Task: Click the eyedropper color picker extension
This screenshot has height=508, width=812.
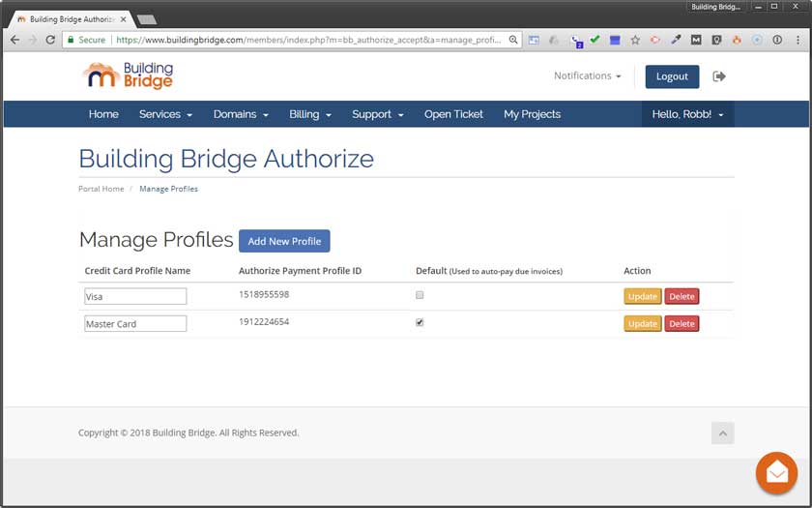Action: coord(676,40)
